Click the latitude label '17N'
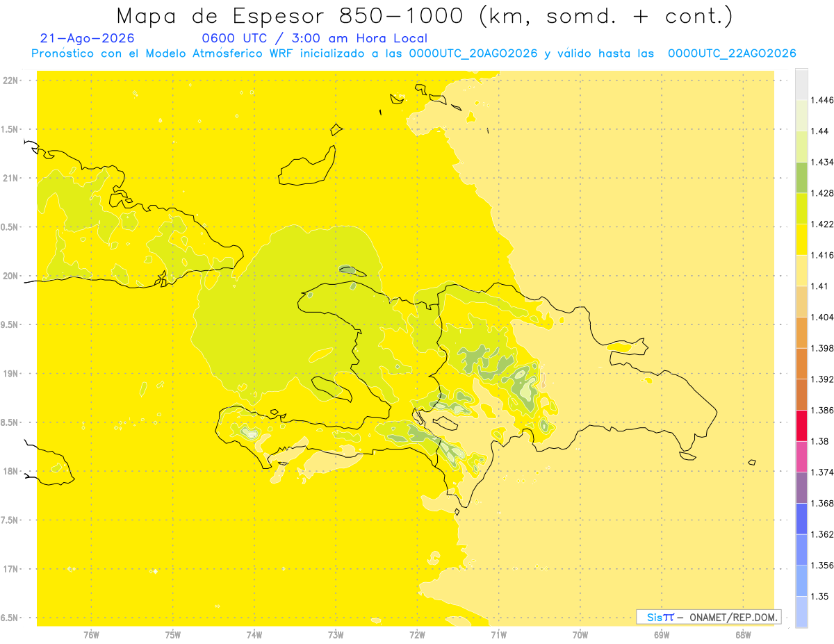 click(11, 569)
